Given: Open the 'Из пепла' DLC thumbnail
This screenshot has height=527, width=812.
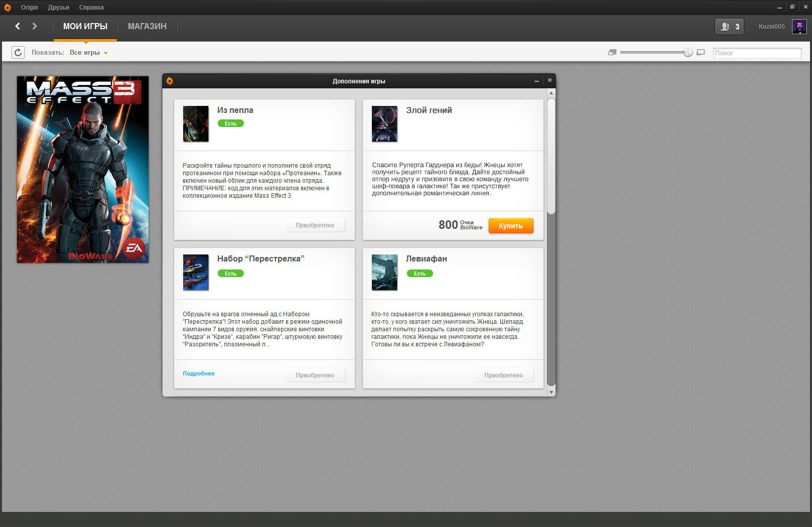Looking at the screenshot, I should pyautogui.click(x=196, y=123).
